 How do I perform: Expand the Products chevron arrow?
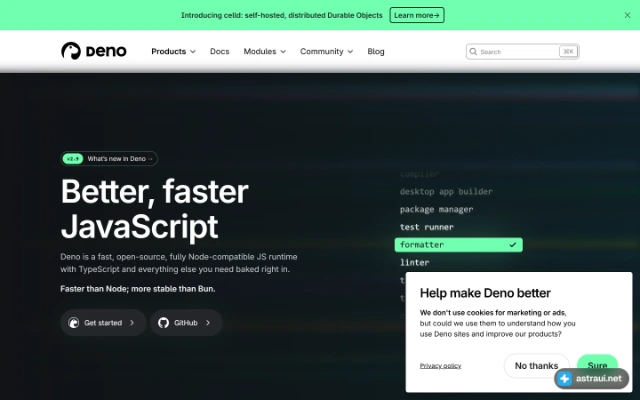point(193,52)
